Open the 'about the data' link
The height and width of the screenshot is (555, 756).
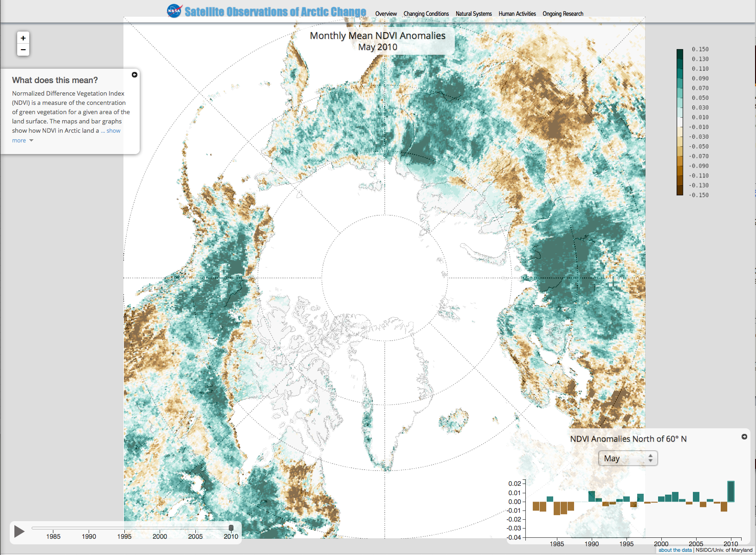675,550
